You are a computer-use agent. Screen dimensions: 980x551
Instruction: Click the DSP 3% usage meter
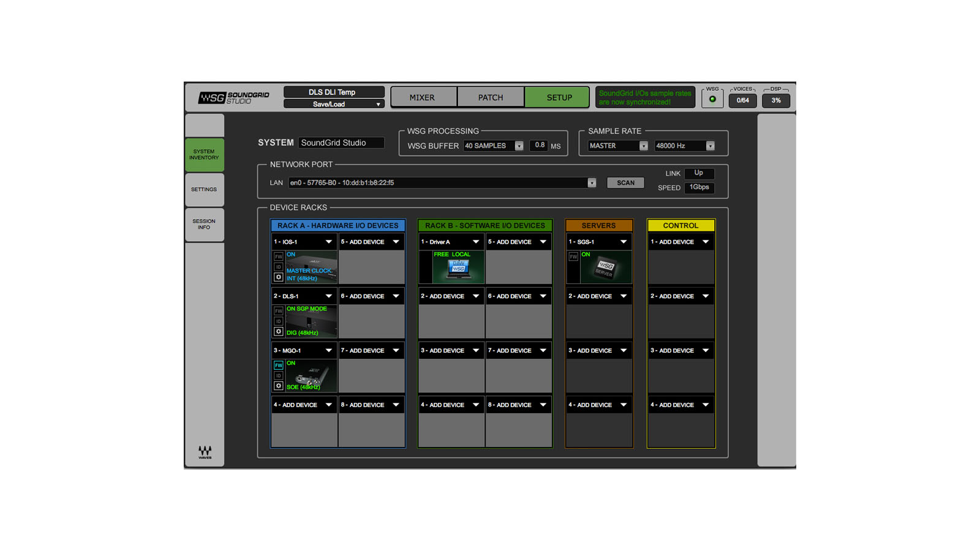[776, 100]
